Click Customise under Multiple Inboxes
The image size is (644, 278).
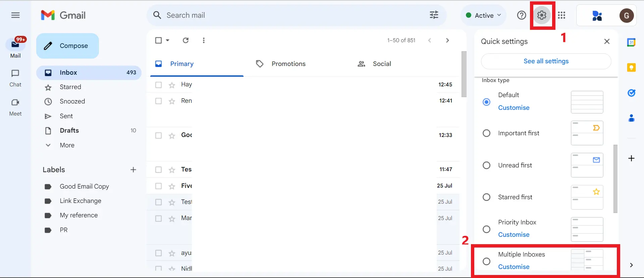514,267
